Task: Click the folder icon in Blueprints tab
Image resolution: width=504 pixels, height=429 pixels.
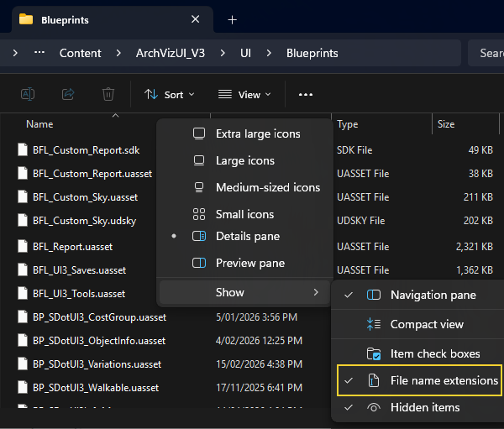Action: (26, 19)
